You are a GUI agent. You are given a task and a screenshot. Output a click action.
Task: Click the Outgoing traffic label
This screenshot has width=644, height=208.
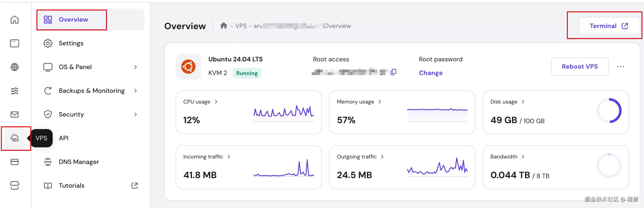356,157
